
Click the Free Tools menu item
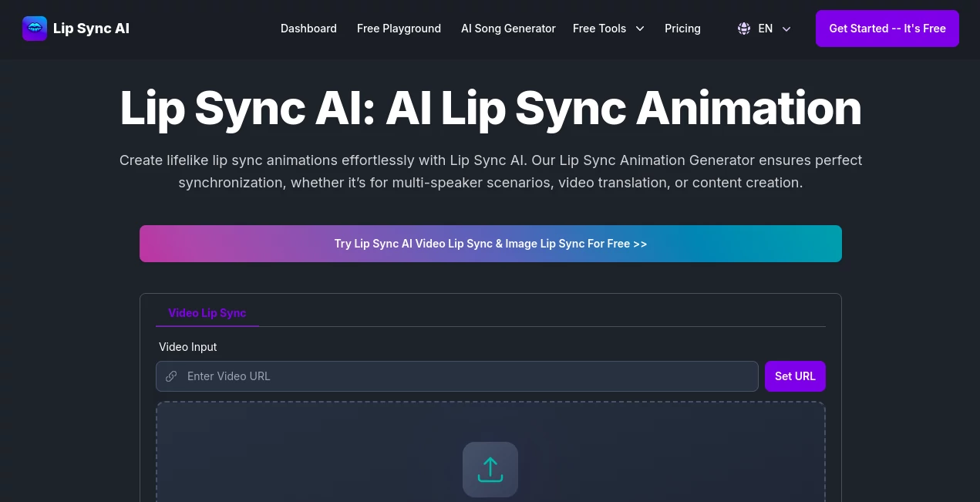coord(600,29)
